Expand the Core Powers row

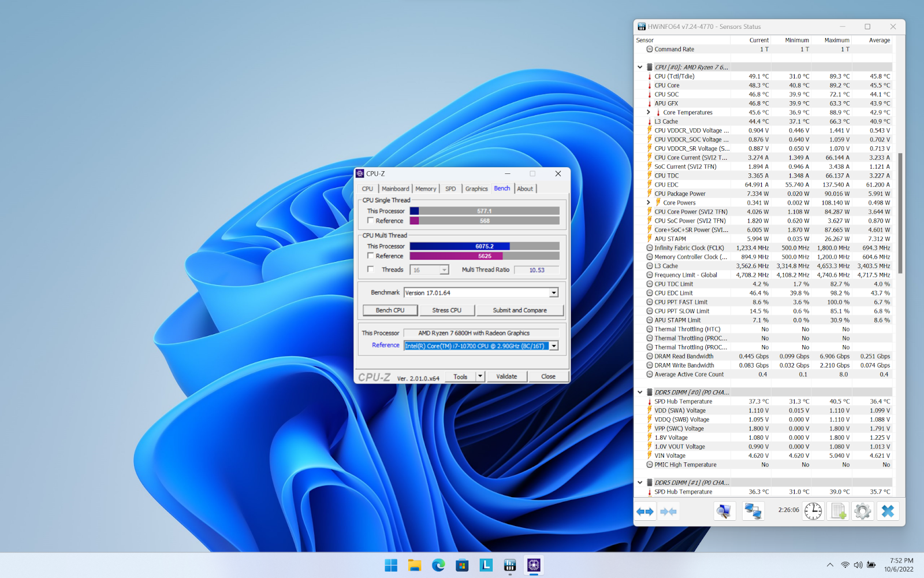(649, 202)
